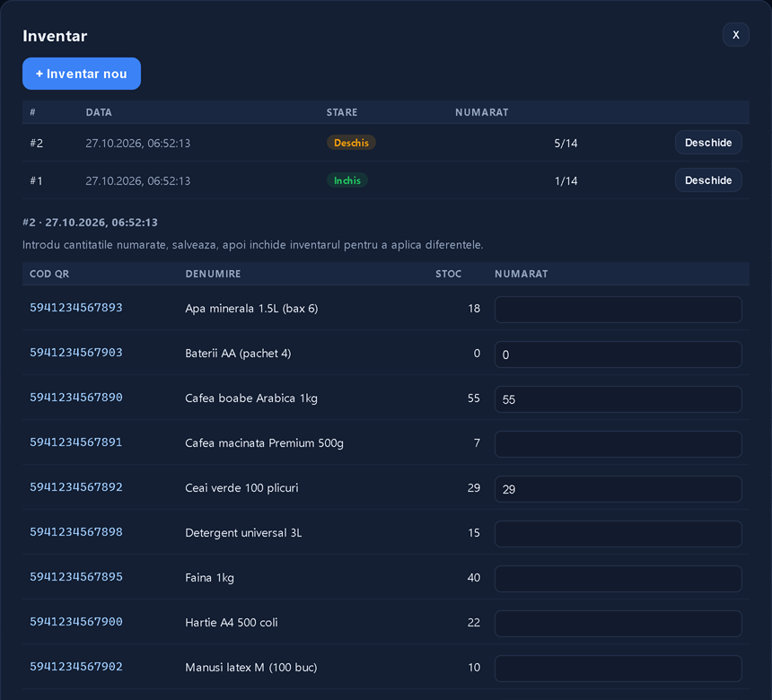Focus counted field for Faina 1kg
Viewport: 772px width, 700px height.
coord(618,579)
